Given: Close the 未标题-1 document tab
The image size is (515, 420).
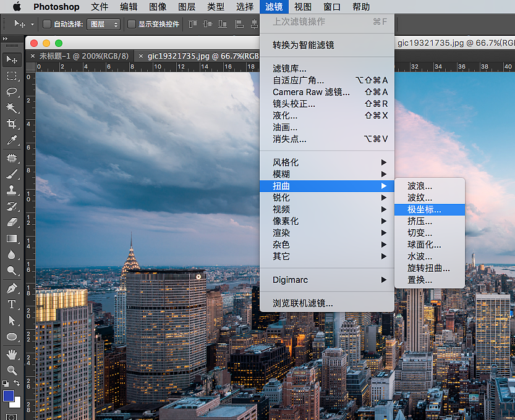Looking at the screenshot, I should 33,56.
